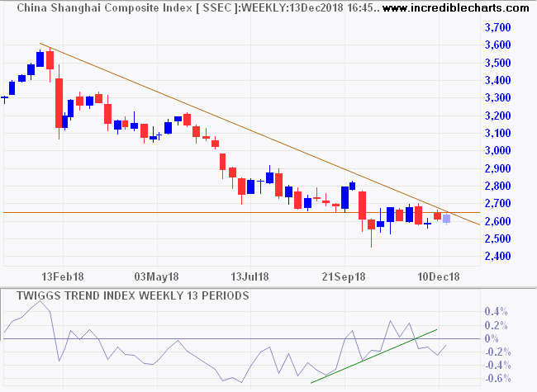Click the tall red February crash candle

click(x=59, y=102)
